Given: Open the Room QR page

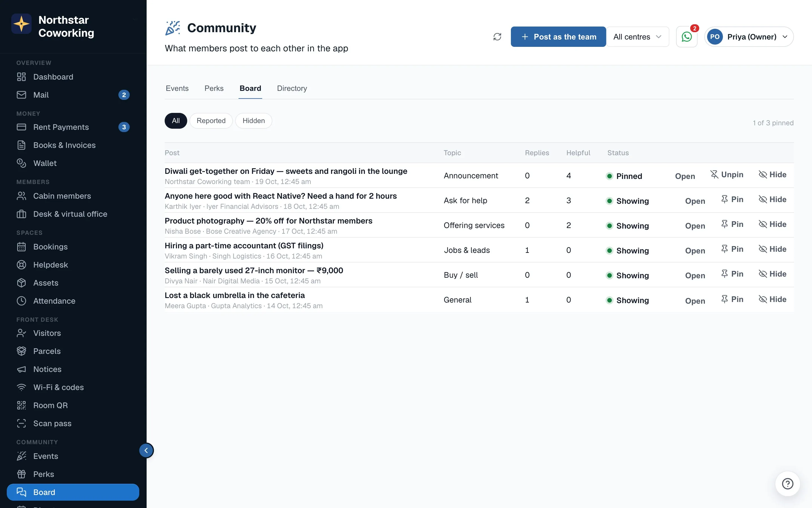Looking at the screenshot, I should pos(73,406).
